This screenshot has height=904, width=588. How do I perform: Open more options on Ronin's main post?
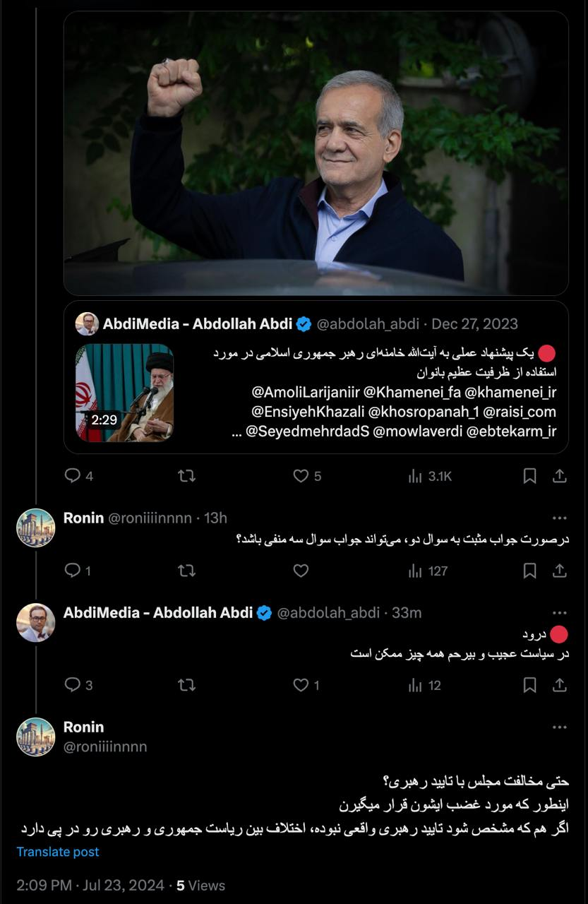pos(560,727)
